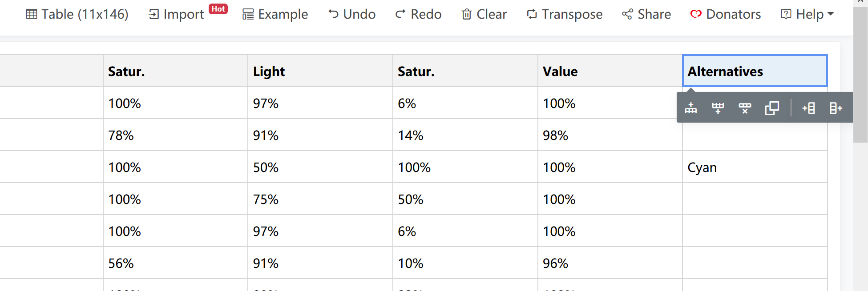Load the Example table

click(275, 14)
